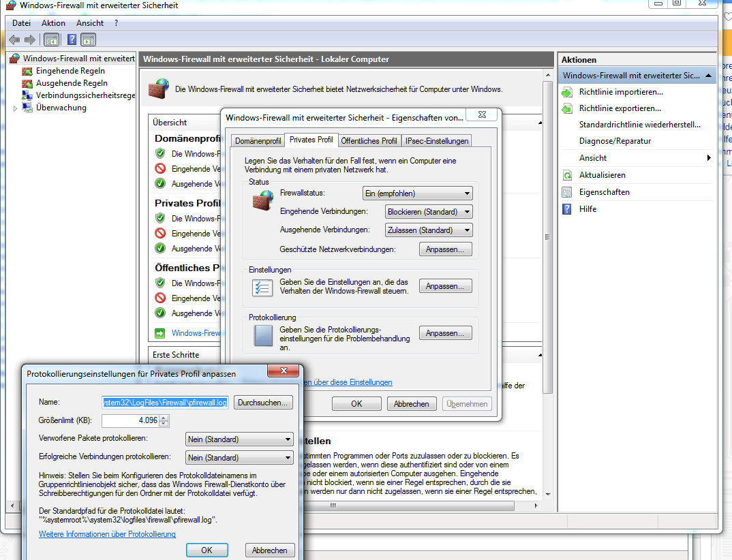Image resolution: width=732 pixels, height=560 pixels.
Task: Click OK in the Eigenschaften dialog
Action: [x=356, y=404]
